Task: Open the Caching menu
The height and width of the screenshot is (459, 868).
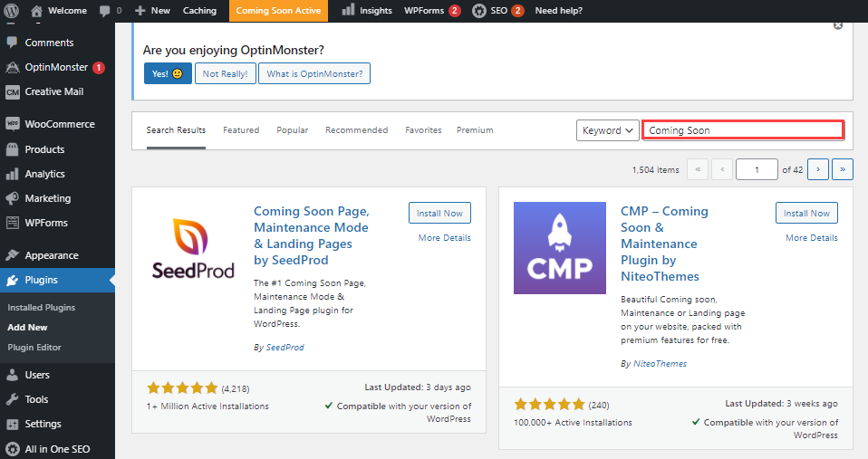Action: pos(199,11)
